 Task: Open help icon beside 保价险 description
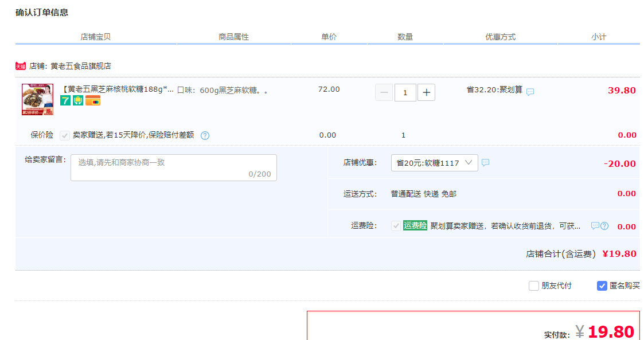(205, 135)
